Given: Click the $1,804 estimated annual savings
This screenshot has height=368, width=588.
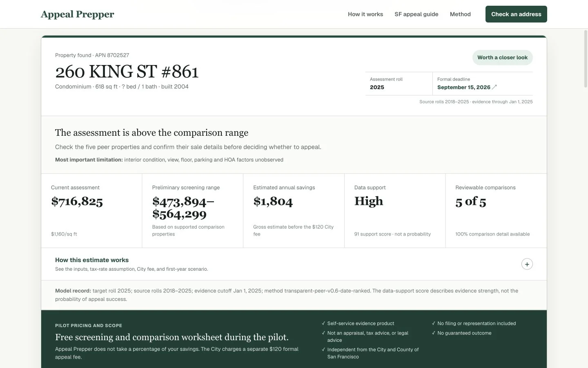Looking at the screenshot, I should [x=273, y=201].
